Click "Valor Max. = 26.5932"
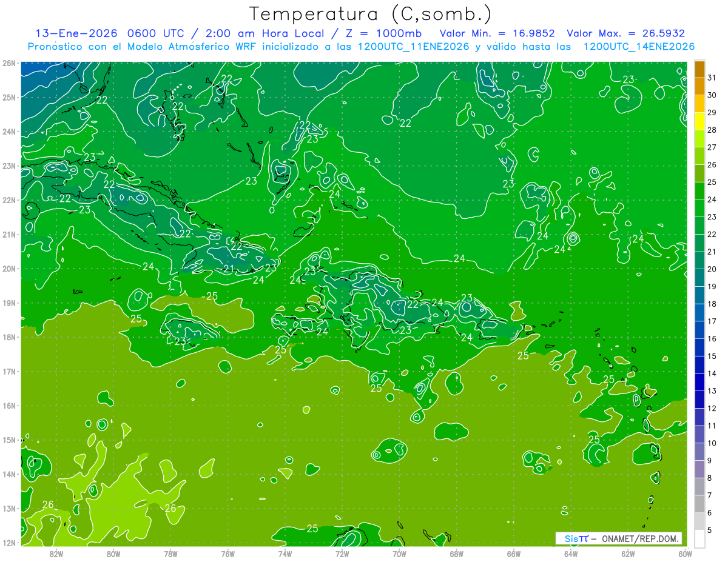This screenshot has height=562, width=728. [x=626, y=33]
